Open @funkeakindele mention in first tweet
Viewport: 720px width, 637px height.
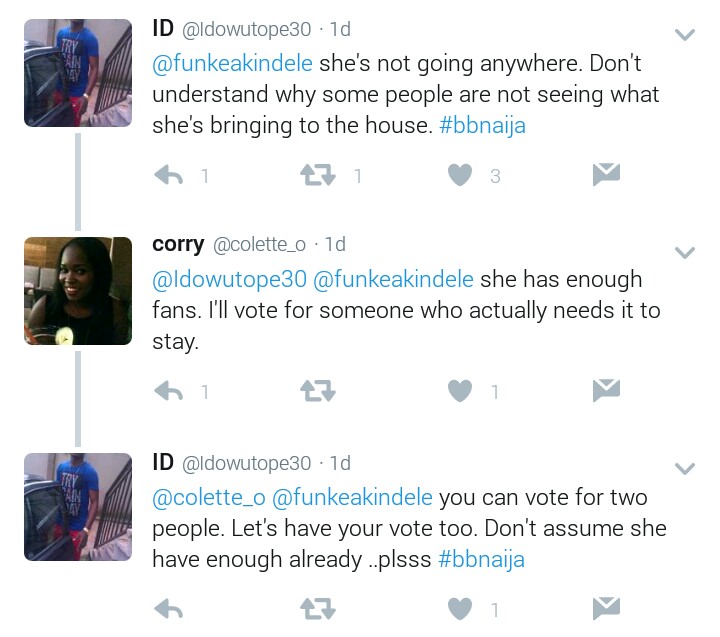(x=232, y=63)
